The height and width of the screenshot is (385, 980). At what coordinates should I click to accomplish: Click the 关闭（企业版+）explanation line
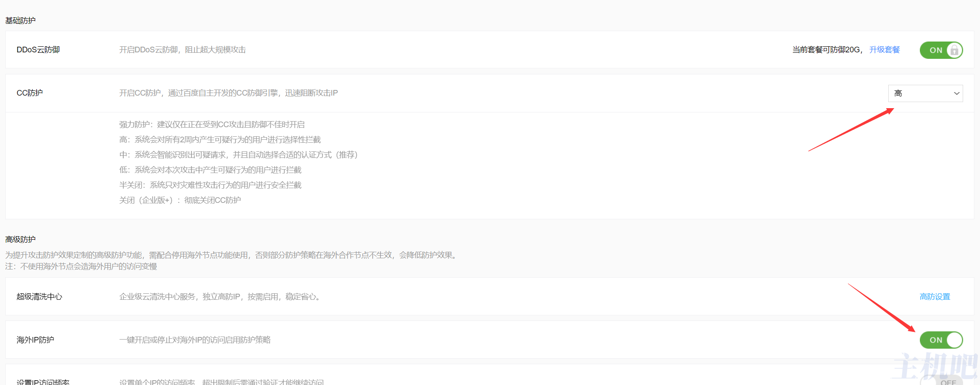tap(180, 200)
